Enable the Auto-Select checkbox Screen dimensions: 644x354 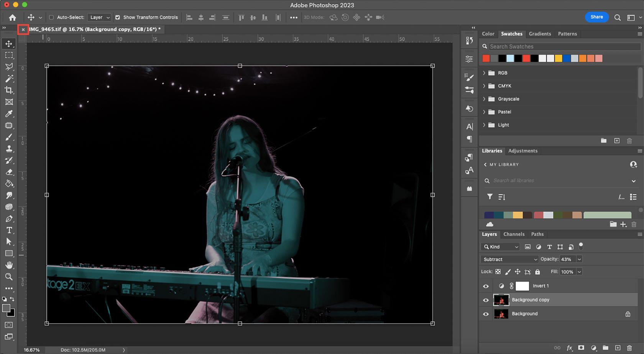coord(51,17)
